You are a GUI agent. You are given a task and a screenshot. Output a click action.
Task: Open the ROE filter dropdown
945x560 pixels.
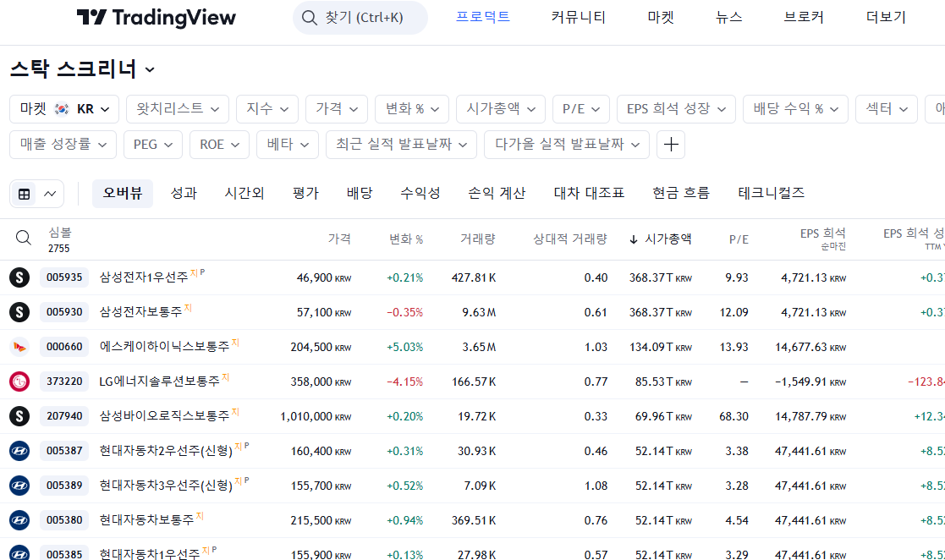[219, 145]
